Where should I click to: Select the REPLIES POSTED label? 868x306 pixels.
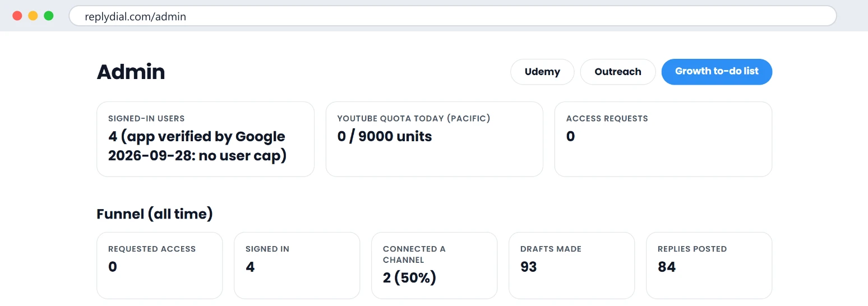tap(692, 249)
